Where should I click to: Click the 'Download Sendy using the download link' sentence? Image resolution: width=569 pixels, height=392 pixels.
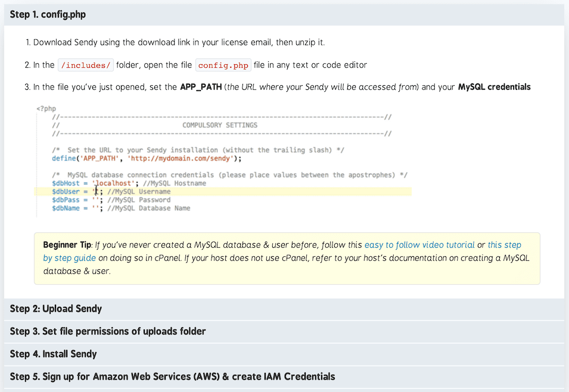(179, 42)
